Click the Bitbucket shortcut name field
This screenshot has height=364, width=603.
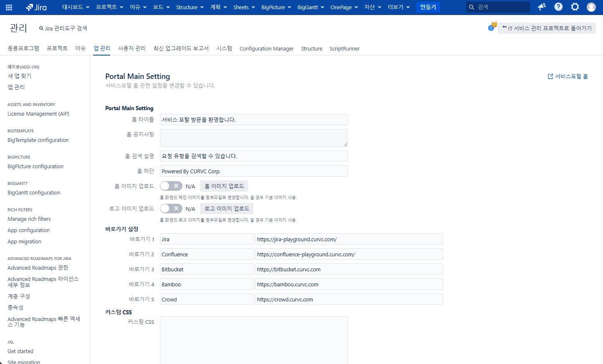(x=207, y=269)
